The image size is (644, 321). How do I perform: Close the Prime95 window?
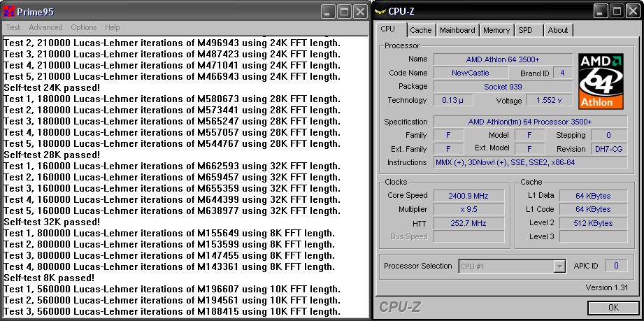(x=360, y=12)
